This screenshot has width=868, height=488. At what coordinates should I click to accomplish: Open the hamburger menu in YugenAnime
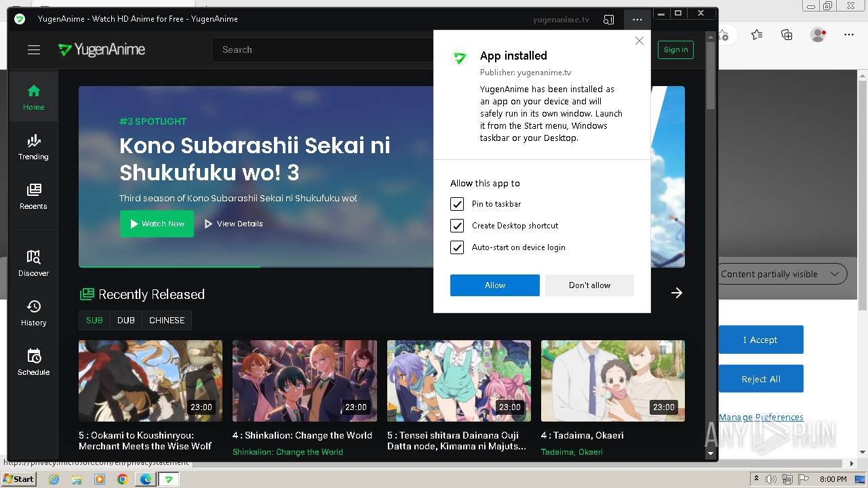pyautogui.click(x=34, y=49)
